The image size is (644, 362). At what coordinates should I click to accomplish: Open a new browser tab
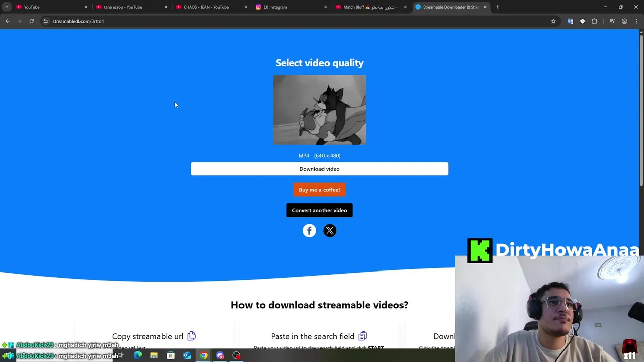click(x=497, y=7)
